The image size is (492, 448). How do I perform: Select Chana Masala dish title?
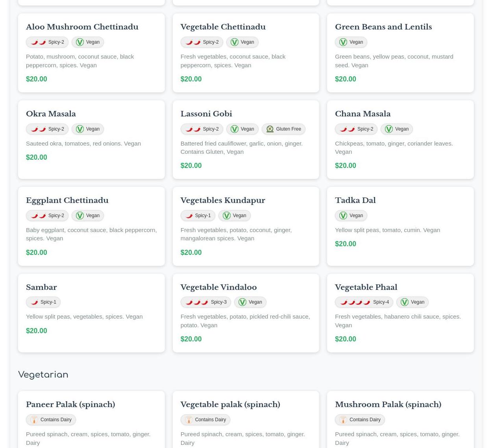tap(363, 114)
